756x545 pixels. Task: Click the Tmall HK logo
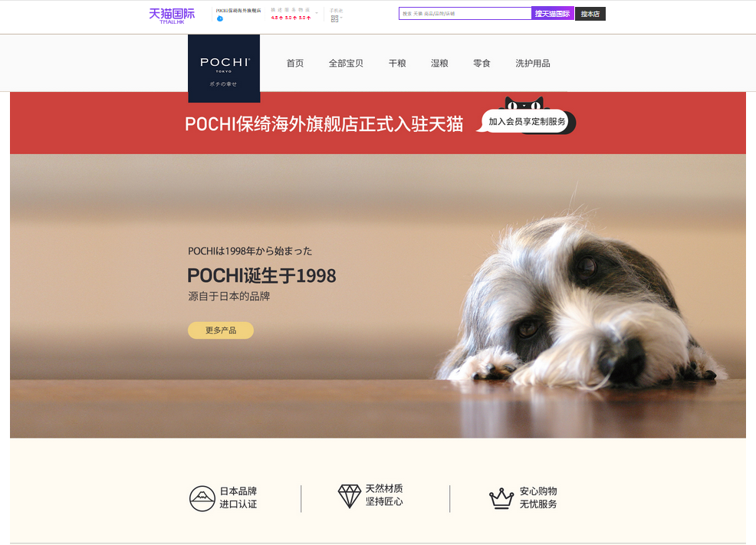(172, 15)
